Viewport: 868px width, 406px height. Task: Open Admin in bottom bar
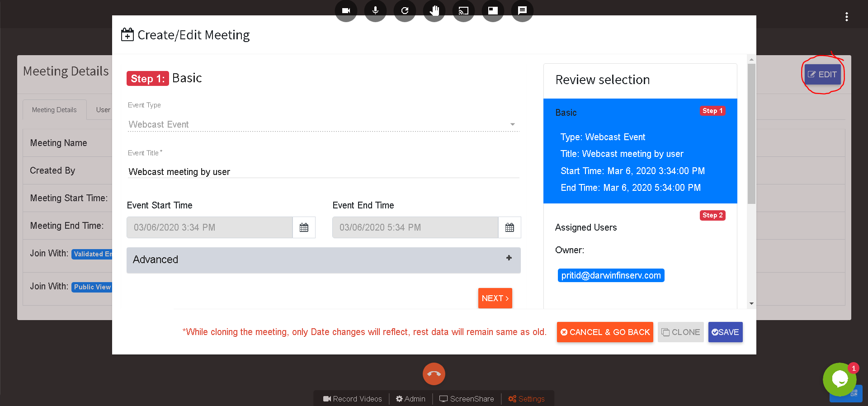410,399
